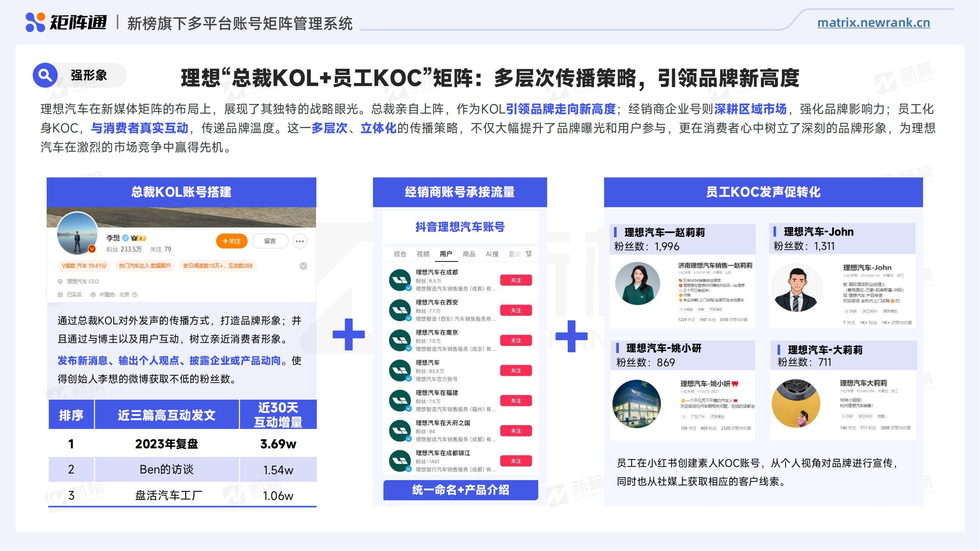This screenshot has height=551, width=980.
Task: Follow the official 理想汽车 account with 83.5万 fans
Action: (516, 370)
